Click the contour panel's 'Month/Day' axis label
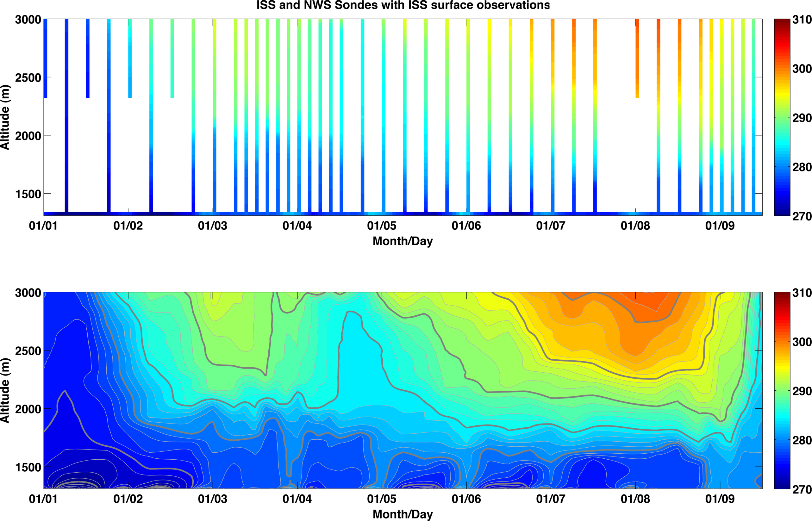 403,514
